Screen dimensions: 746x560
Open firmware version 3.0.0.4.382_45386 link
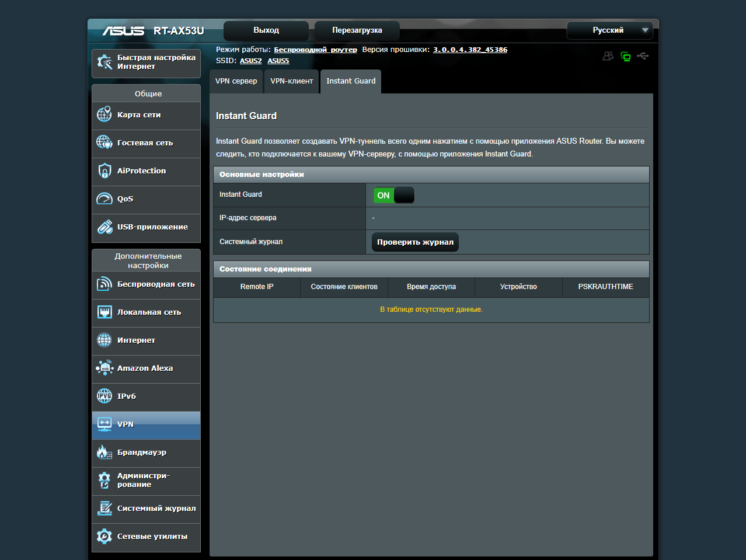click(x=470, y=50)
